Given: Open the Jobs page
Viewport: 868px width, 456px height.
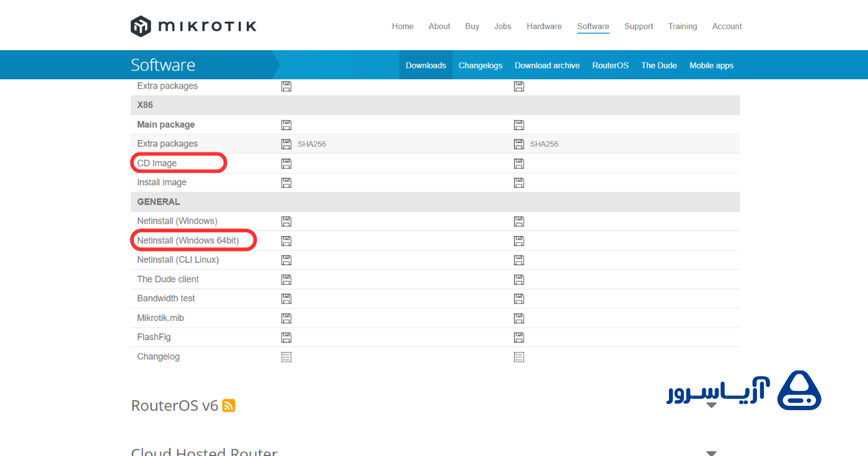Looking at the screenshot, I should tap(503, 26).
